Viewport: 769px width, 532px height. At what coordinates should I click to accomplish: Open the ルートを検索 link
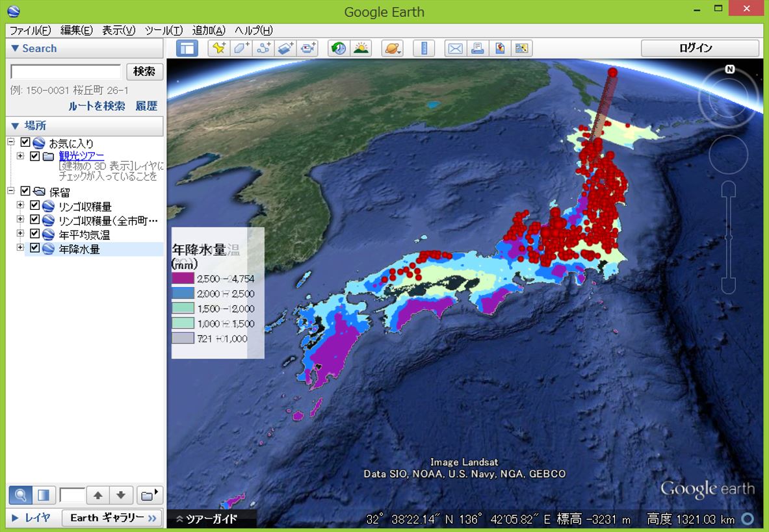tap(97, 106)
